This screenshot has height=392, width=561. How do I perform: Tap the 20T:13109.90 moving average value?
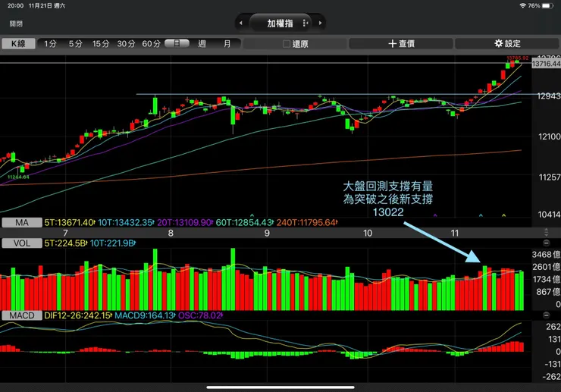point(185,223)
